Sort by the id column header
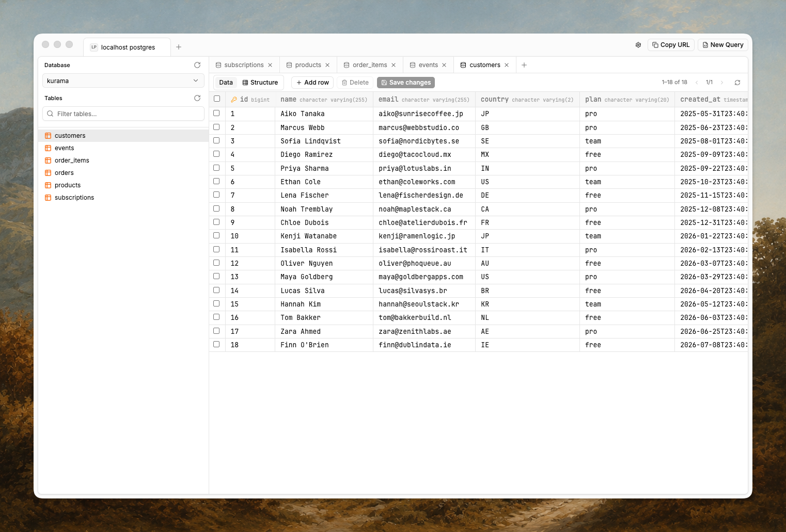The width and height of the screenshot is (786, 532). point(250,100)
